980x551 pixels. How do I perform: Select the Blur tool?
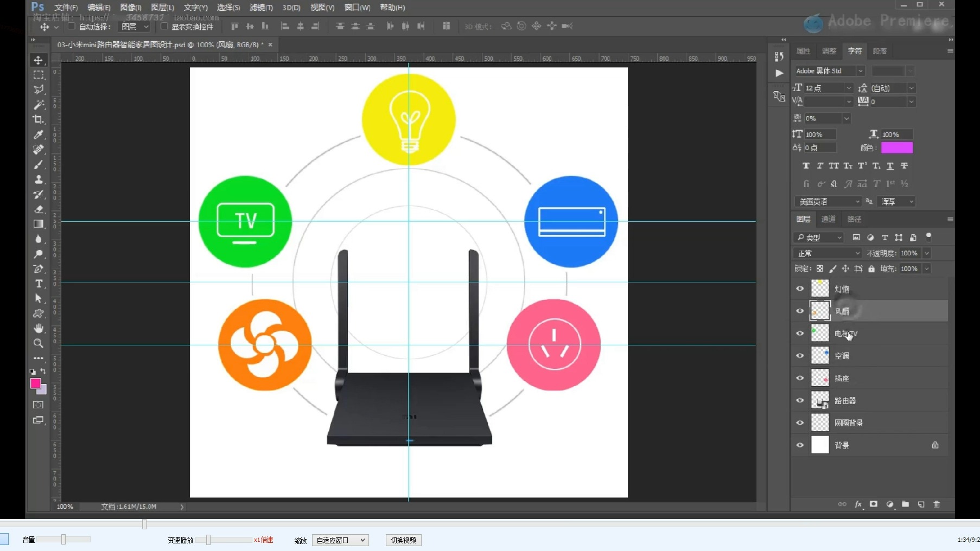click(x=38, y=239)
